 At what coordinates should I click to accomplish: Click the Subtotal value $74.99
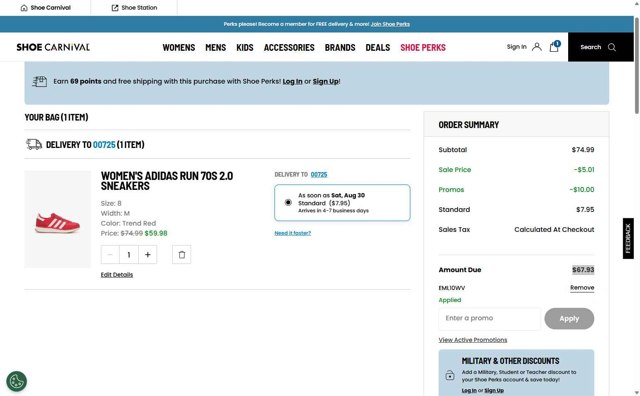coord(583,150)
